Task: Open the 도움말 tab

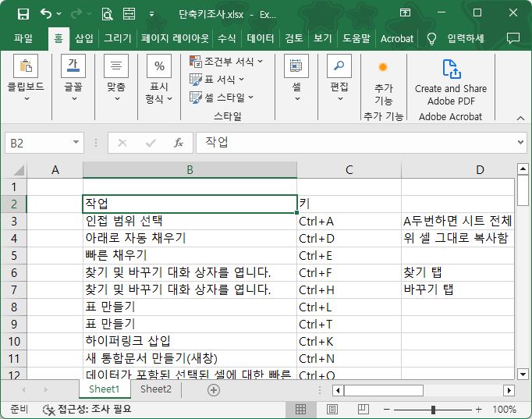Action: pyautogui.click(x=356, y=38)
